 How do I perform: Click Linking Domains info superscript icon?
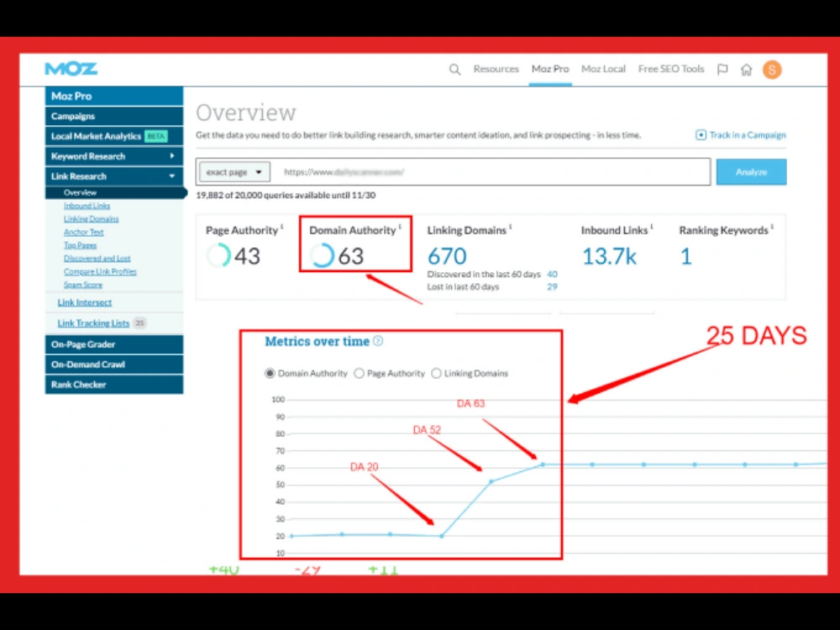(x=510, y=227)
